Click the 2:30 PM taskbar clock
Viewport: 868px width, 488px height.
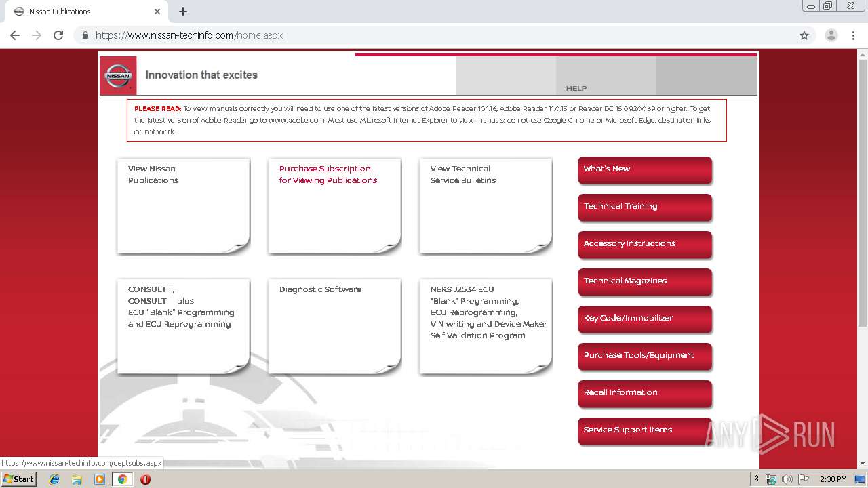pos(833,479)
